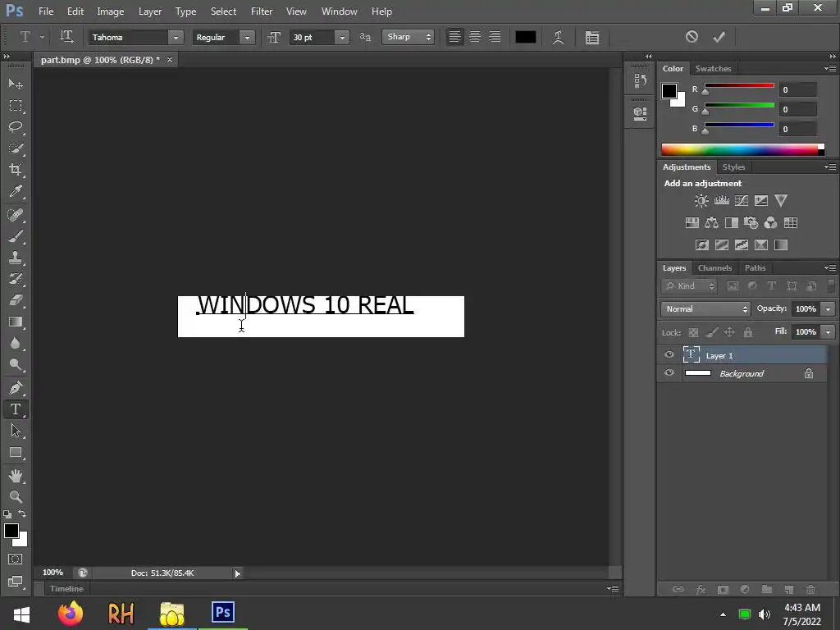840x630 pixels.
Task: Open Tahoma font family dropdown
Action: pyautogui.click(x=176, y=38)
